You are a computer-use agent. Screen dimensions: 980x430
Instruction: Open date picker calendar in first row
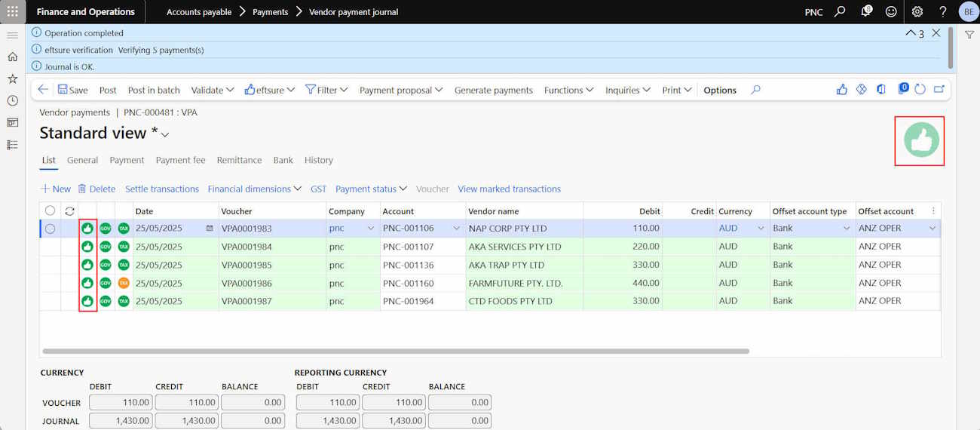[x=210, y=228]
